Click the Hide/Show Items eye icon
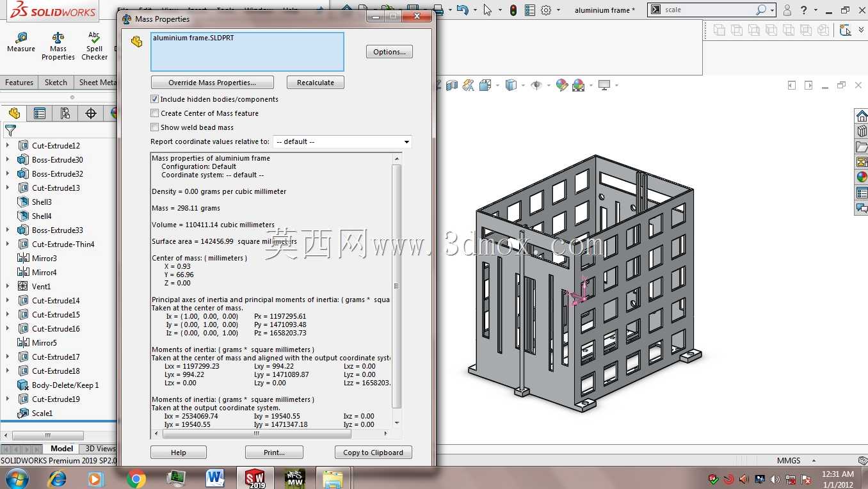The image size is (868, 489). [x=536, y=85]
